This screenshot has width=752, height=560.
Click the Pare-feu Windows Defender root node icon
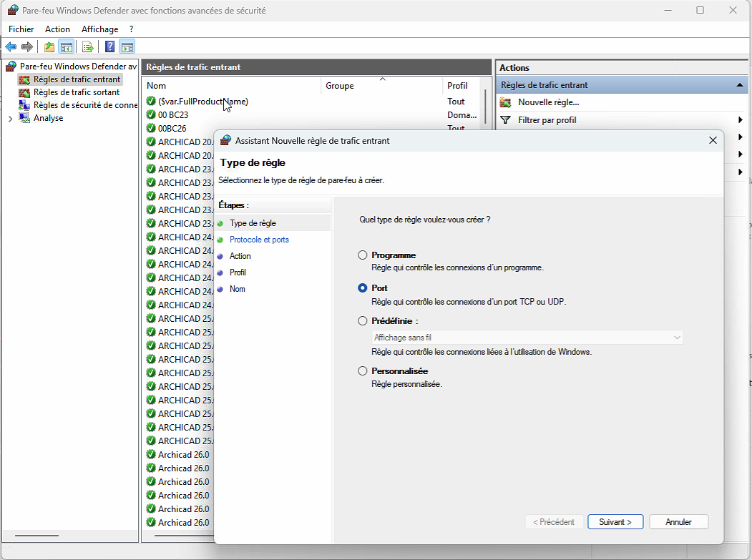click(11, 67)
